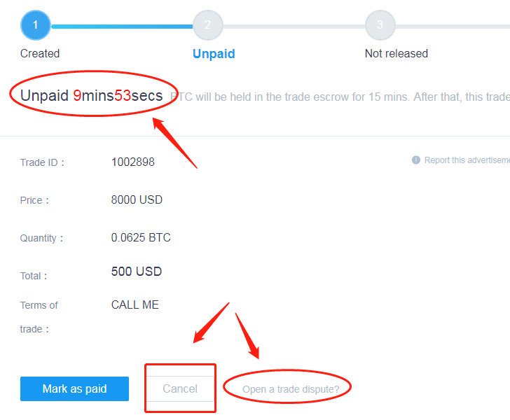The image size is (510, 420).
Task: Select the Created step label
Action: pyautogui.click(x=40, y=54)
